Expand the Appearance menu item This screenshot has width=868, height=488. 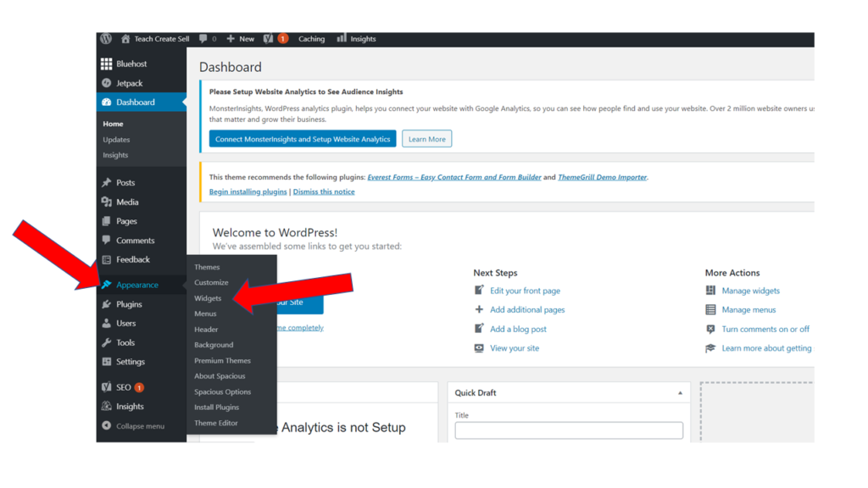tap(136, 286)
